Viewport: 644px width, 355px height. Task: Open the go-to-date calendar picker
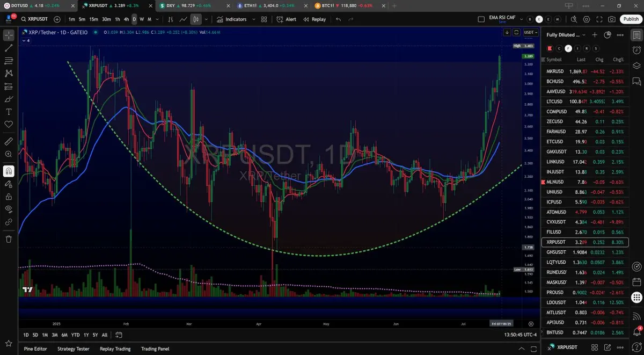(119, 335)
